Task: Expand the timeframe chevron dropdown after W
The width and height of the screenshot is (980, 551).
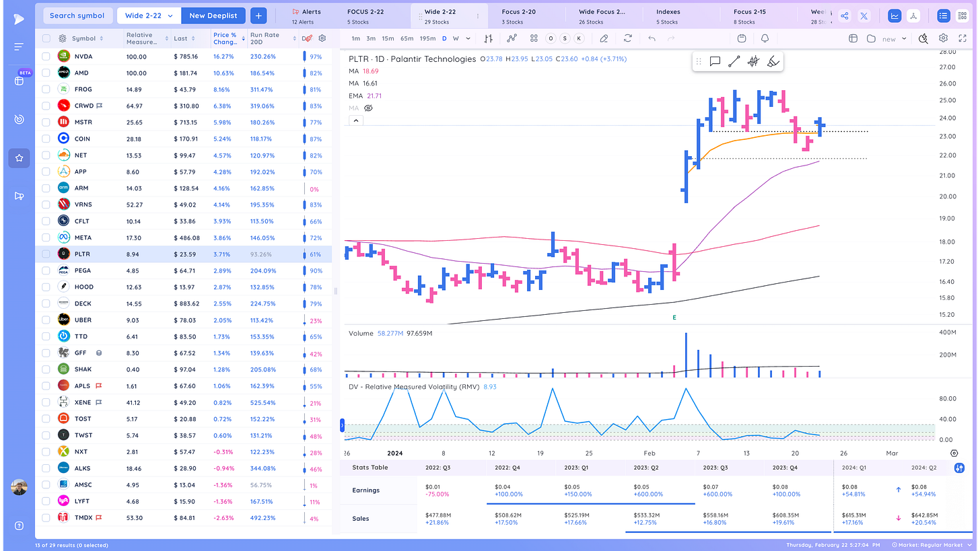Action: (x=468, y=38)
